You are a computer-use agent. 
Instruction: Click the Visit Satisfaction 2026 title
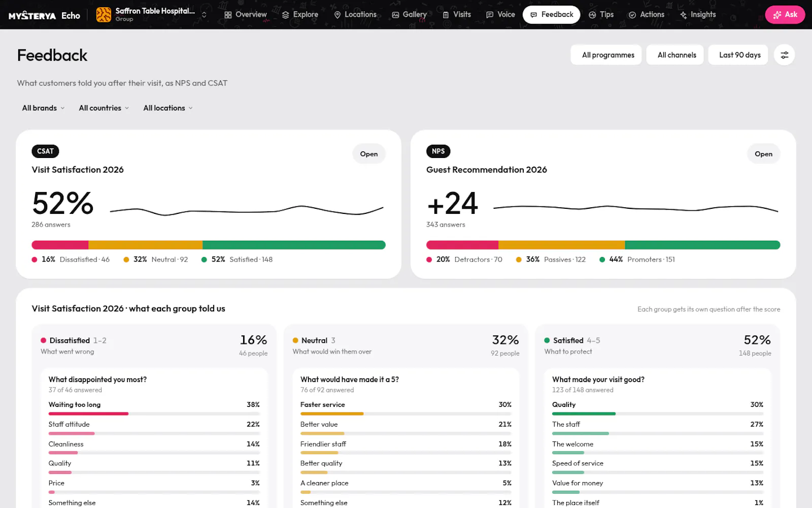78,170
